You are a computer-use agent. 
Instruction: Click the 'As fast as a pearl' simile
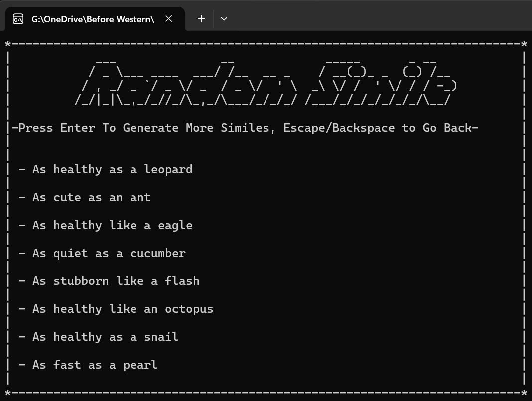[95, 365]
